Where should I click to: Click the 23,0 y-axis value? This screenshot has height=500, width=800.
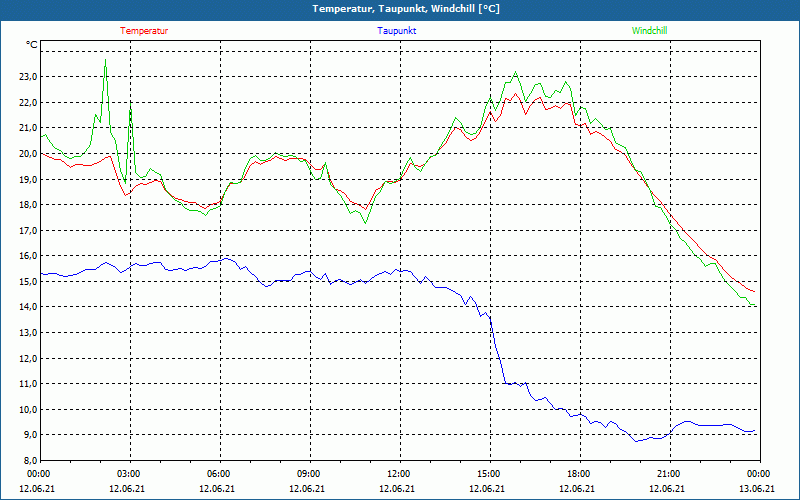(28, 77)
